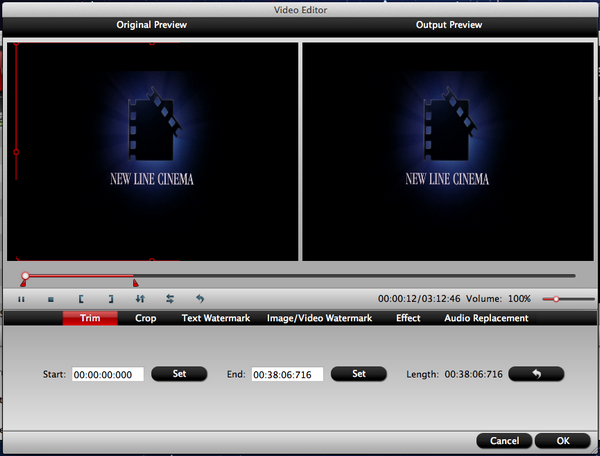Click the playhead knob on the timeline
The width and height of the screenshot is (600, 456).
coord(25,276)
